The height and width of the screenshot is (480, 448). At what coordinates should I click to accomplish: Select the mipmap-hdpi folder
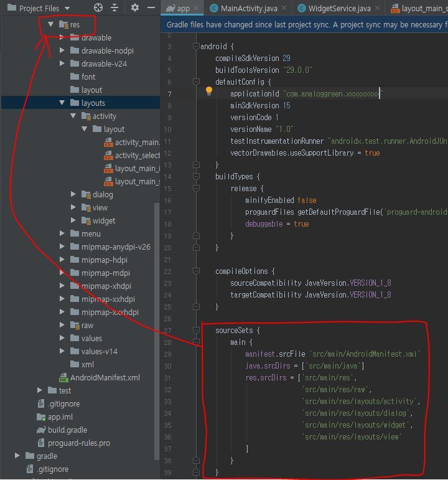tap(99, 260)
